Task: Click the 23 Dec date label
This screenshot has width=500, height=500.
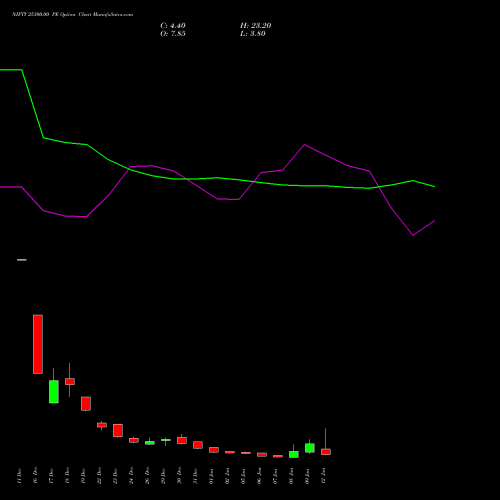Action: click(x=115, y=476)
